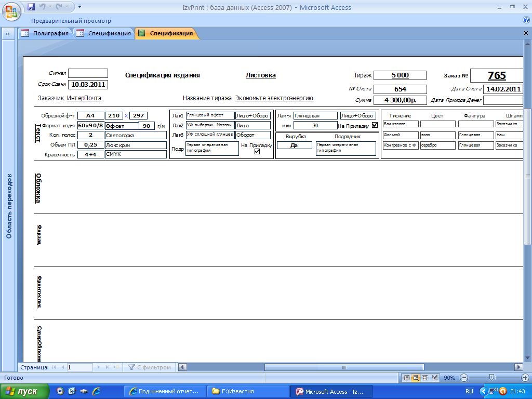Toggle Ламинация На Приладку checkbox

pyautogui.click(x=375, y=125)
